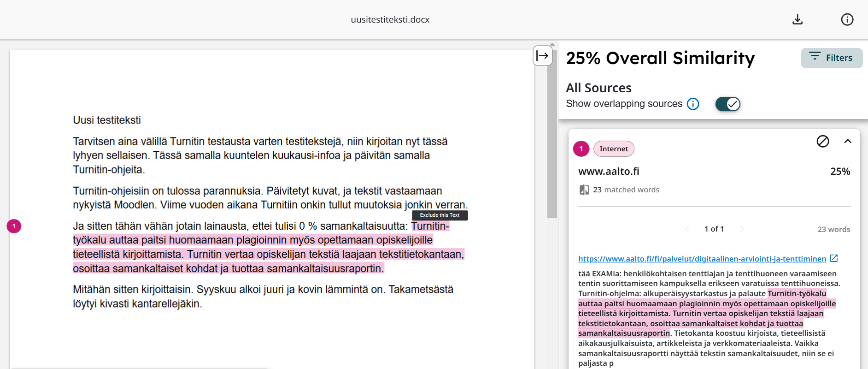Viewport: 868px width, 369px height.
Task: Click the matched words compare icon
Action: pos(584,190)
